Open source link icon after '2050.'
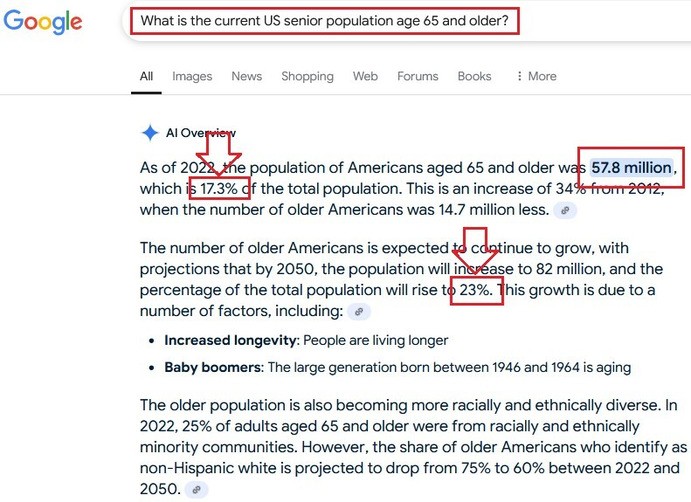The height and width of the screenshot is (502, 691). point(197,489)
